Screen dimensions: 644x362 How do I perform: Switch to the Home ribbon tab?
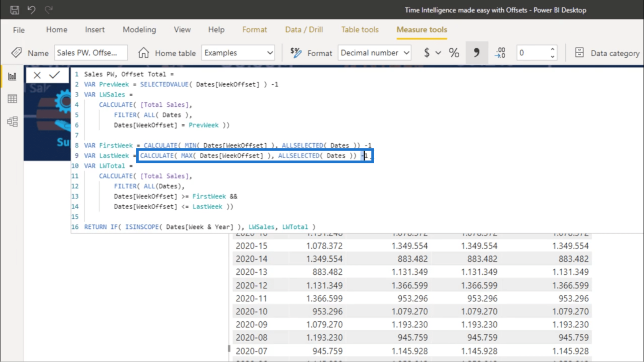click(57, 29)
